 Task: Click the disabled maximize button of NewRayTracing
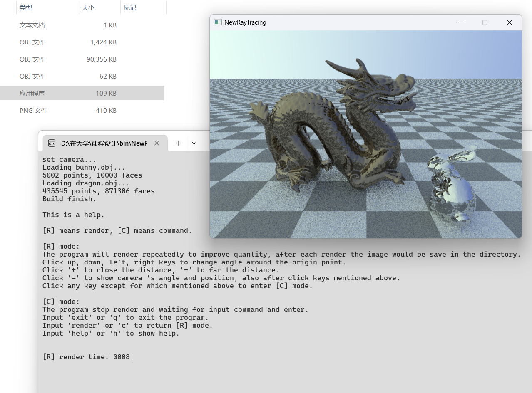485,22
